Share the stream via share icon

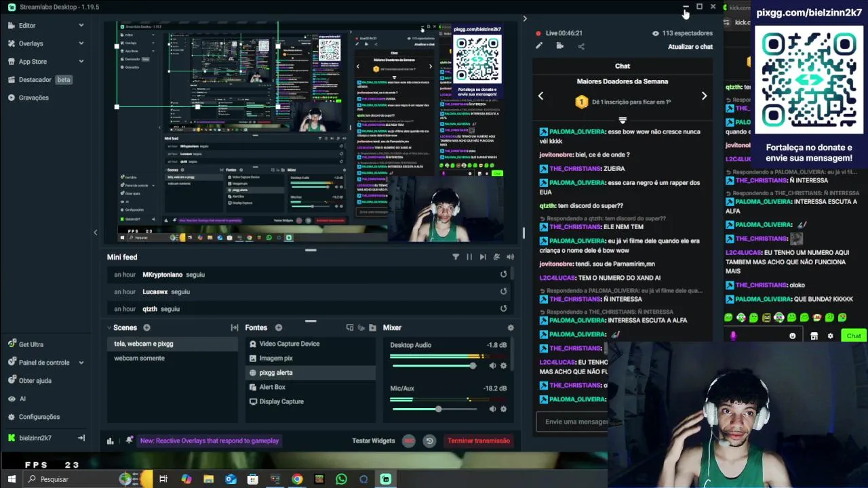581,46
